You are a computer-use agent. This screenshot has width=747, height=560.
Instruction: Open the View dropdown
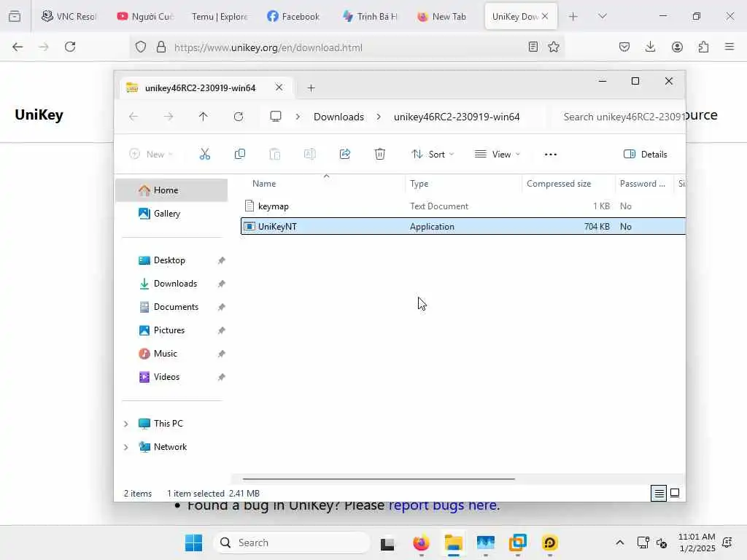[498, 155]
